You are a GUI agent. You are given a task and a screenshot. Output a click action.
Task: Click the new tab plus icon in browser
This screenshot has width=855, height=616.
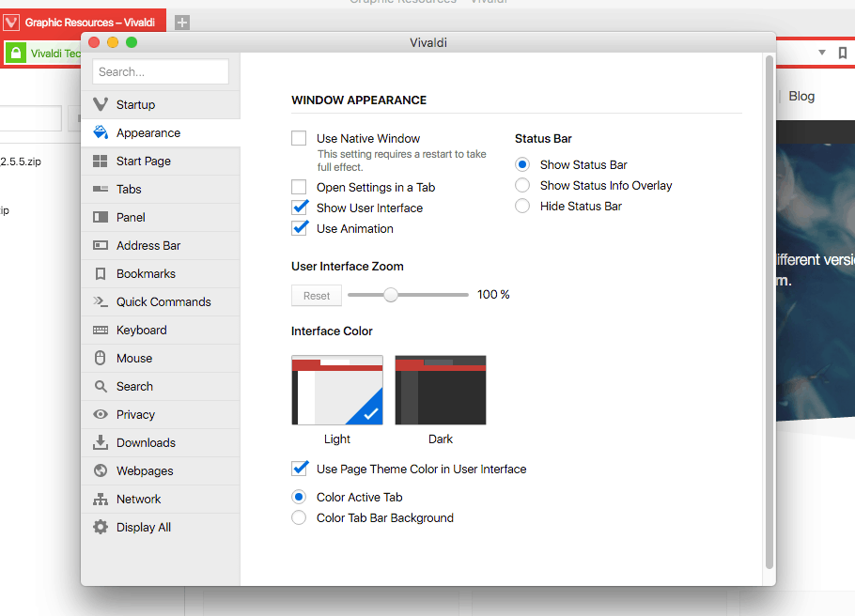coord(182,23)
